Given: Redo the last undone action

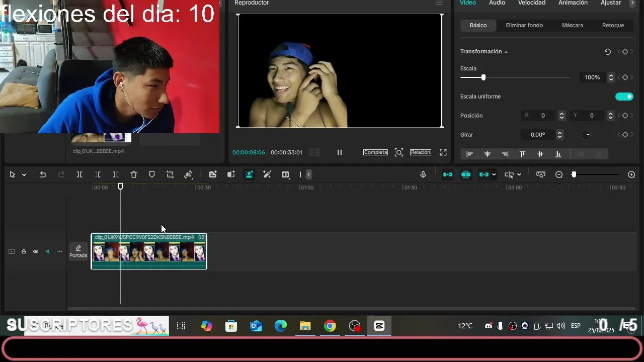Looking at the screenshot, I should tap(61, 174).
